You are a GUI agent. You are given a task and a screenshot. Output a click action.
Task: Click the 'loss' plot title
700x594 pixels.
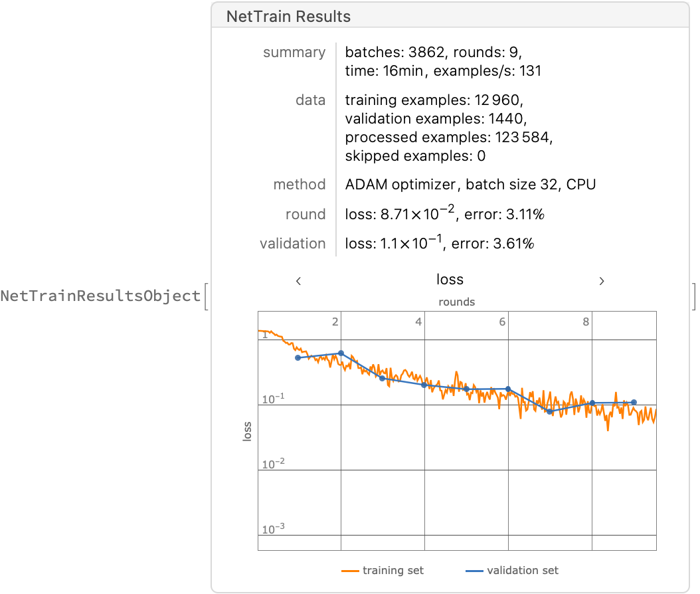pos(450,280)
